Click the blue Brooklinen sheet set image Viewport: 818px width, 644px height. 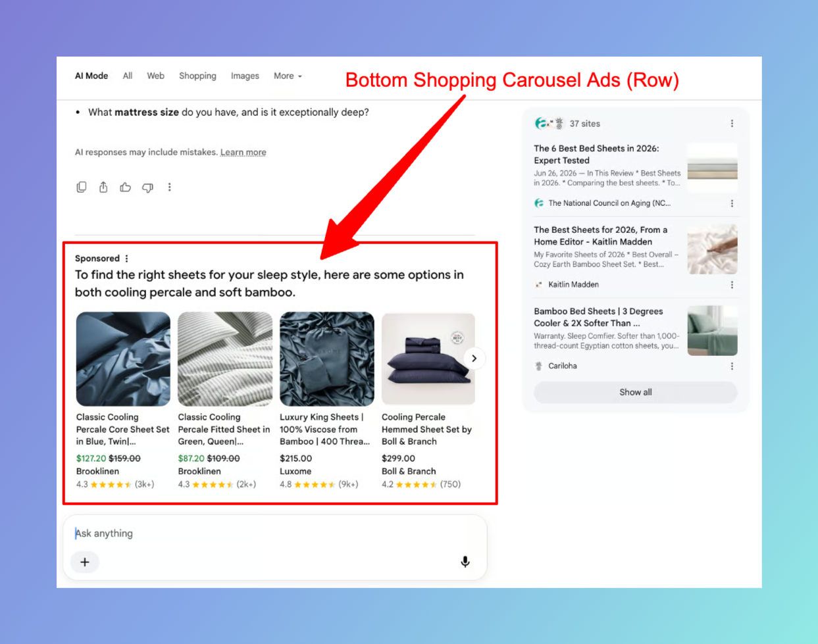(123, 359)
